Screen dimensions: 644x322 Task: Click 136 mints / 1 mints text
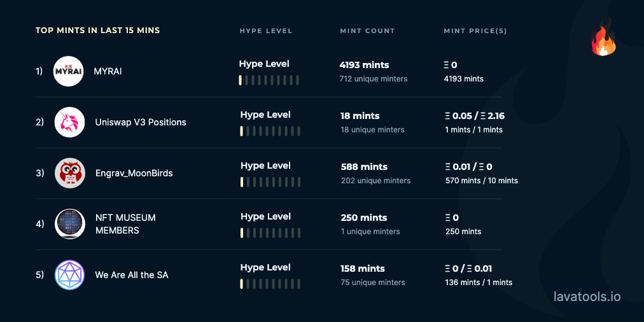tap(479, 282)
